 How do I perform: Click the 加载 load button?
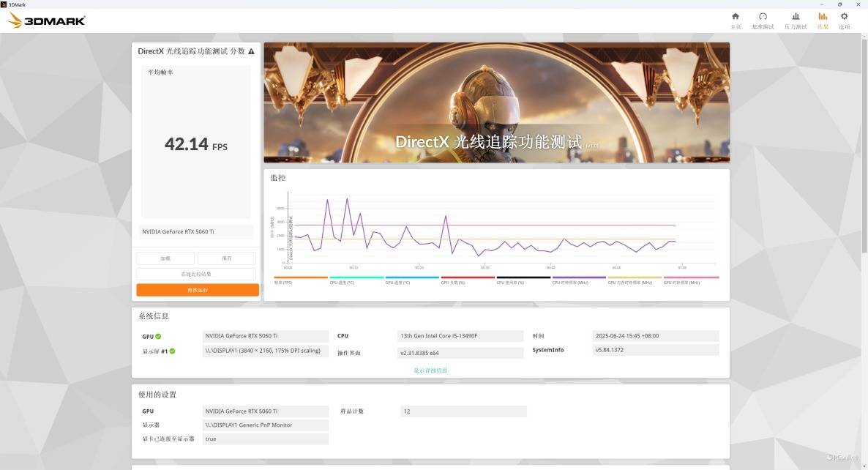click(x=165, y=258)
